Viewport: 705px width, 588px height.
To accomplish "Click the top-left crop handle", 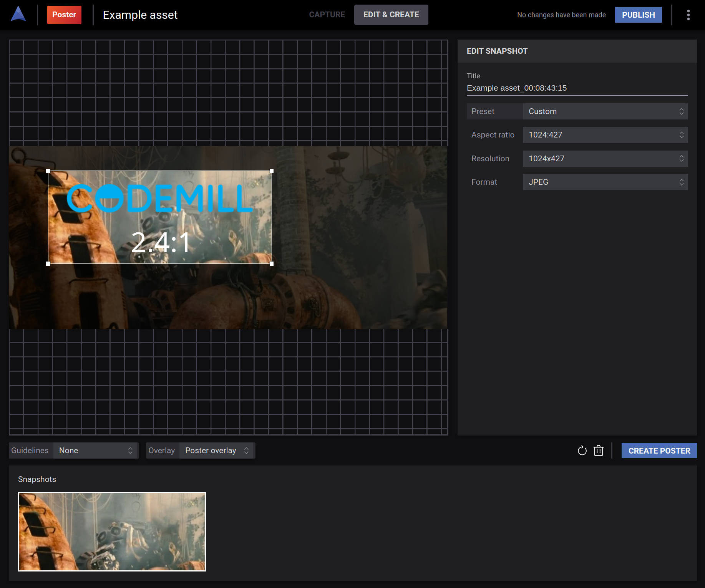I will [x=48, y=171].
